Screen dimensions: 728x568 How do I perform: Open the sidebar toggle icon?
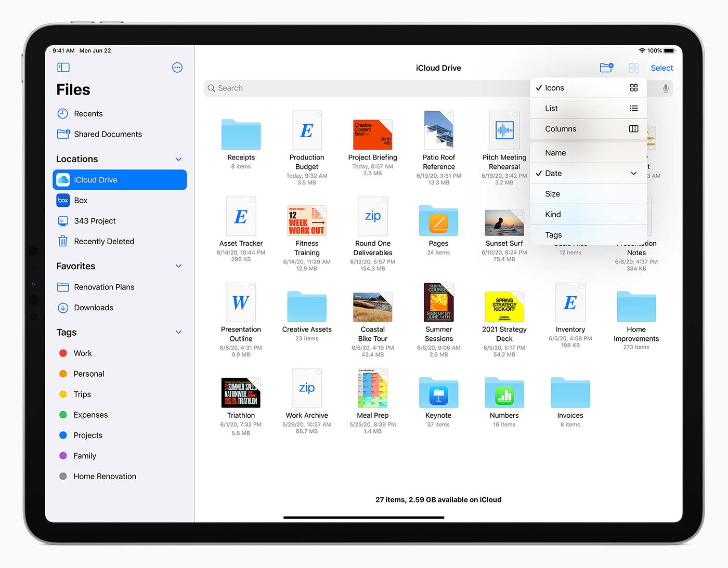pyautogui.click(x=63, y=67)
